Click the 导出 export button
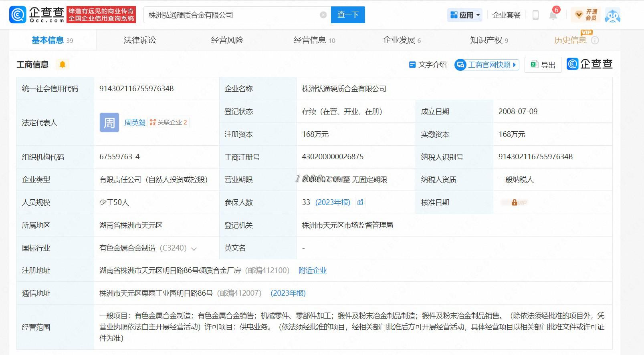The height and width of the screenshot is (355, 644). [543, 64]
